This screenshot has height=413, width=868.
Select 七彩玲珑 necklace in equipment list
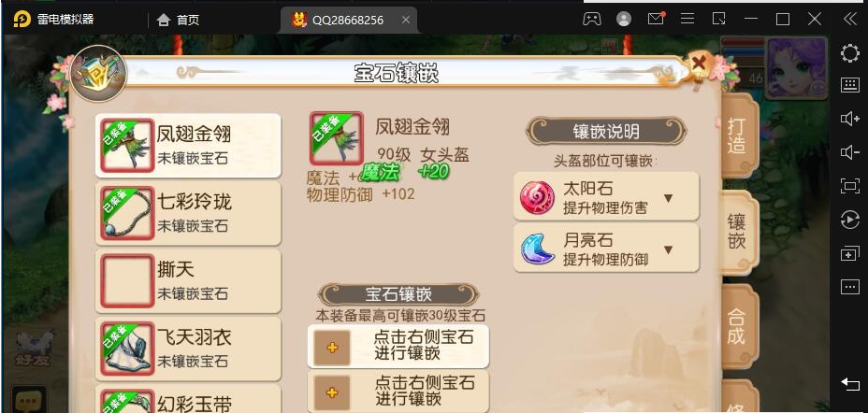click(x=188, y=213)
